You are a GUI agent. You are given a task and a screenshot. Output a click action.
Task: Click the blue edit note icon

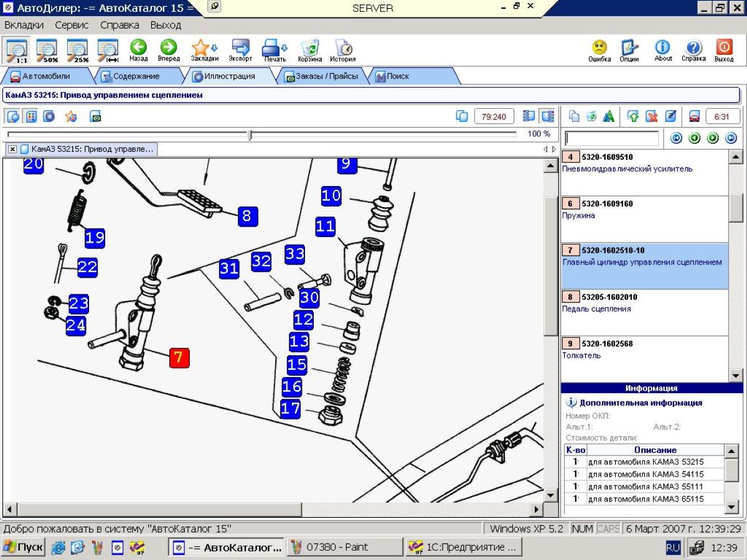(x=670, y=116)
